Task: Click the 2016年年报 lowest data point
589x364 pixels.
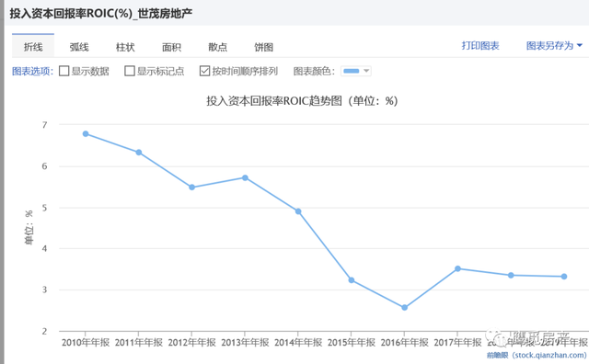Action: [x=405, y=308]
